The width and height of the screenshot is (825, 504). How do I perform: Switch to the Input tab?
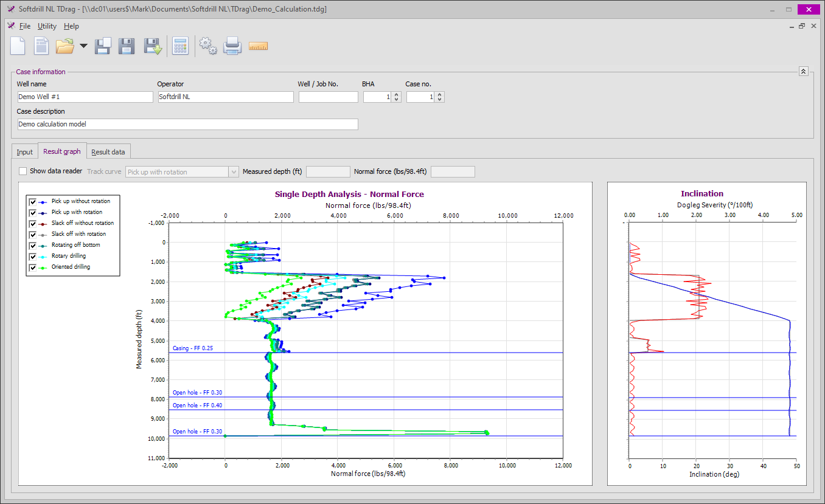(25, 152)
